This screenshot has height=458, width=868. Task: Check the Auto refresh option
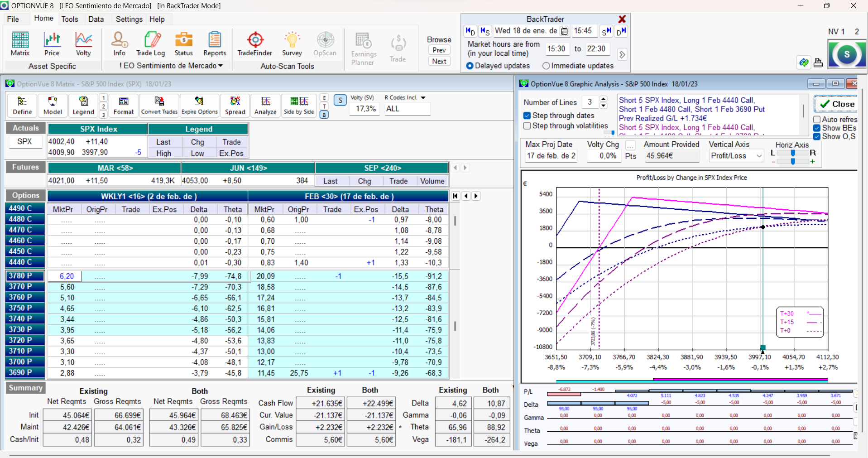click(817, 120)
